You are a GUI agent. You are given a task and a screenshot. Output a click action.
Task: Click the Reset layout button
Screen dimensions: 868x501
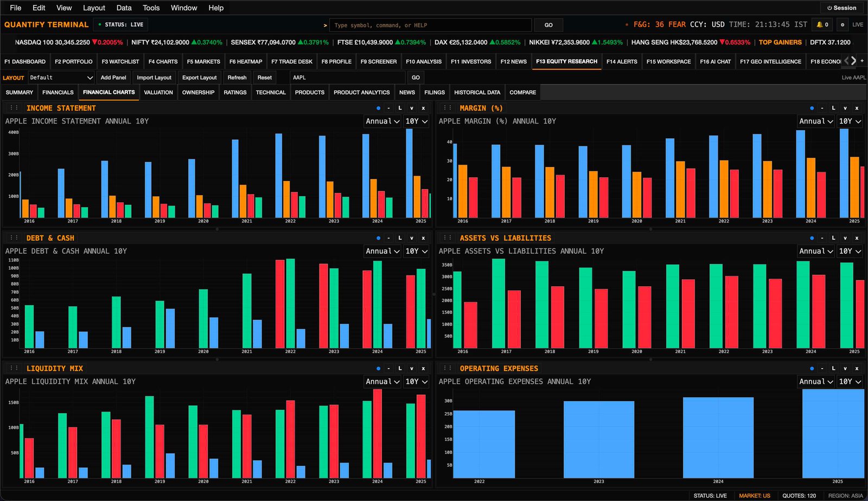point(265,78)
